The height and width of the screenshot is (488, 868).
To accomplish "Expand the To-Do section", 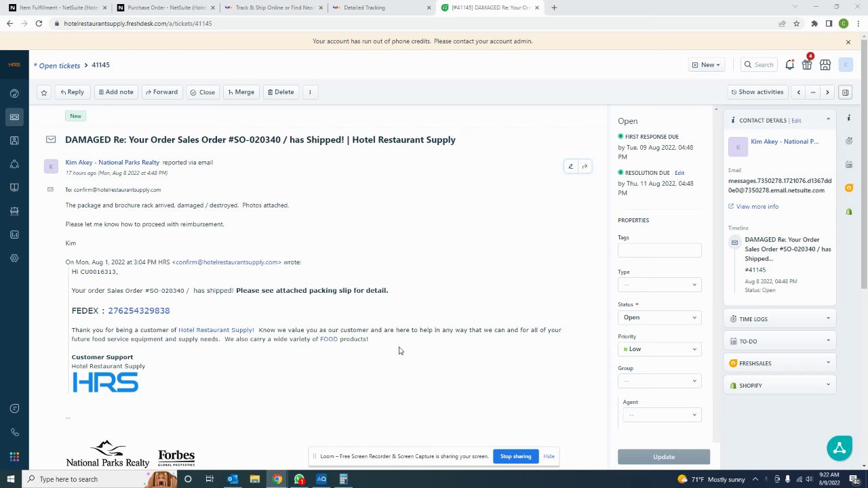I will pos(780,342).
